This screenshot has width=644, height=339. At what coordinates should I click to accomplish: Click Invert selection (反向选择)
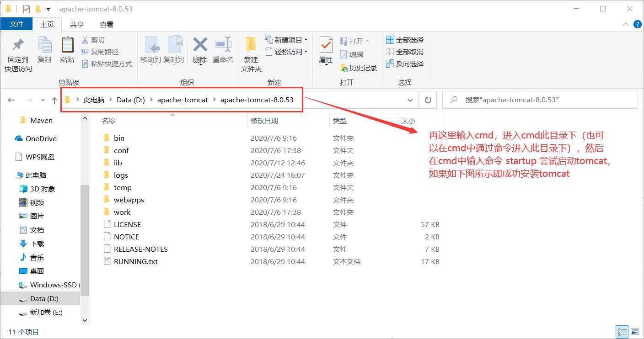coord(405,64)
